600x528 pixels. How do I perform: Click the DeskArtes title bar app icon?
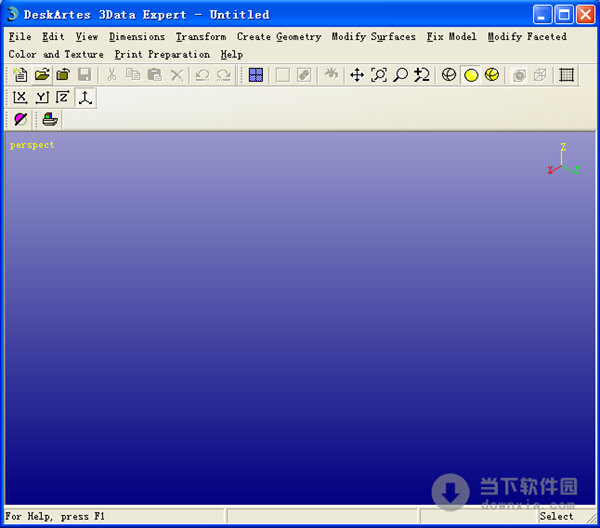(13, 15)
